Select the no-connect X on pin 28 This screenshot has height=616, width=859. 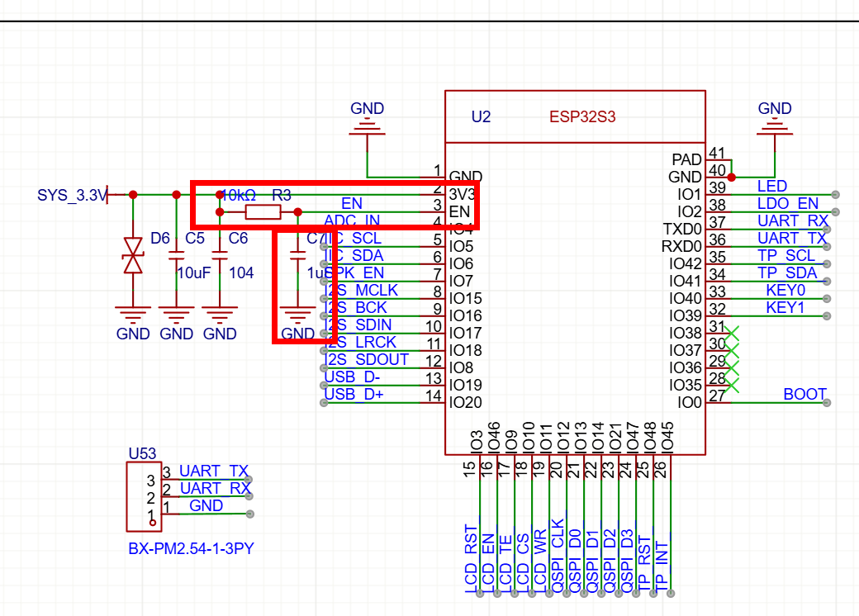pos(732,385)
